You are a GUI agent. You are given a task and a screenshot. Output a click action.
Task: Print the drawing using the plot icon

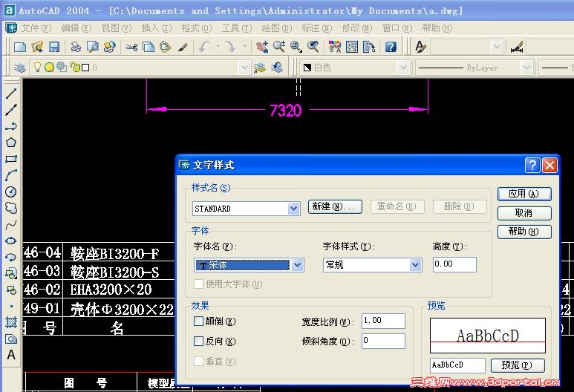coord(76,47)
